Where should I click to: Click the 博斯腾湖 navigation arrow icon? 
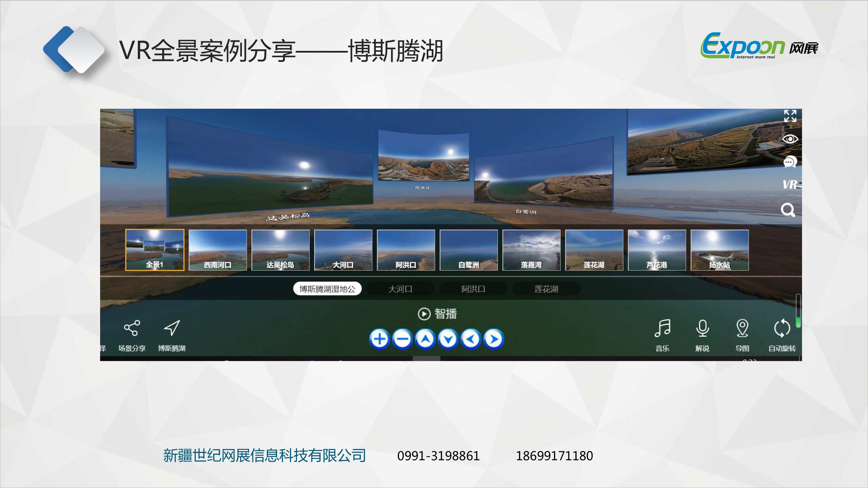(x=172, y=328)
